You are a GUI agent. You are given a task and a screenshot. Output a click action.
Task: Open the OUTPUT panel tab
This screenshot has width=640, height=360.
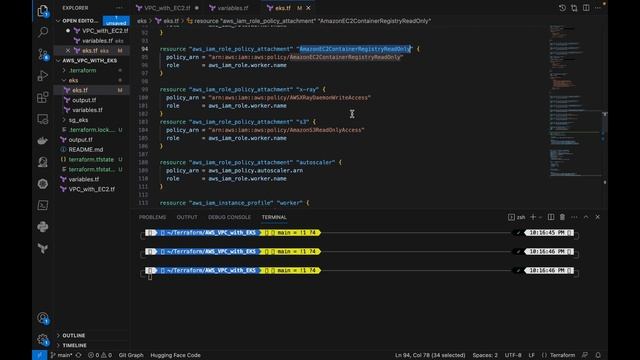point(187,217)
